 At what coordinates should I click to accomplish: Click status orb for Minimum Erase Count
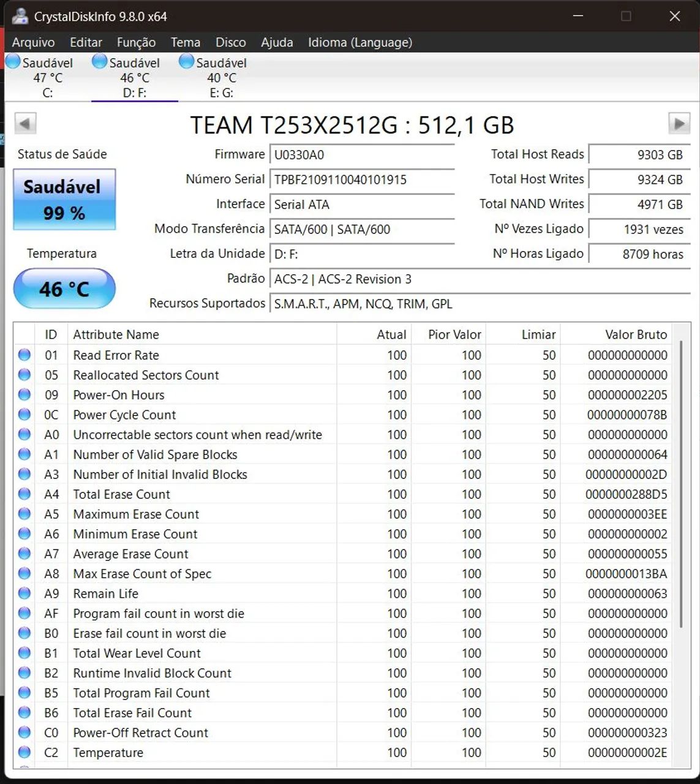24,533
